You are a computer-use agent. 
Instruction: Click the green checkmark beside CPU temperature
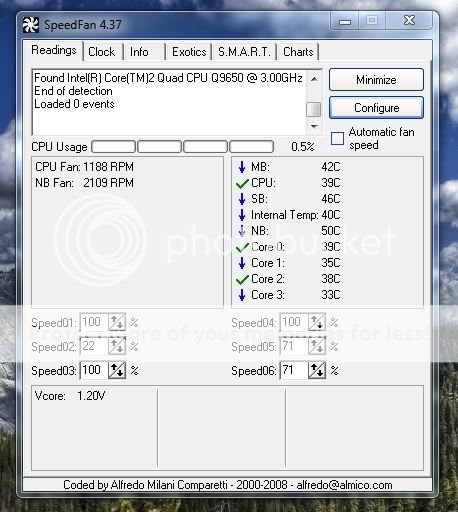point(242,183)
